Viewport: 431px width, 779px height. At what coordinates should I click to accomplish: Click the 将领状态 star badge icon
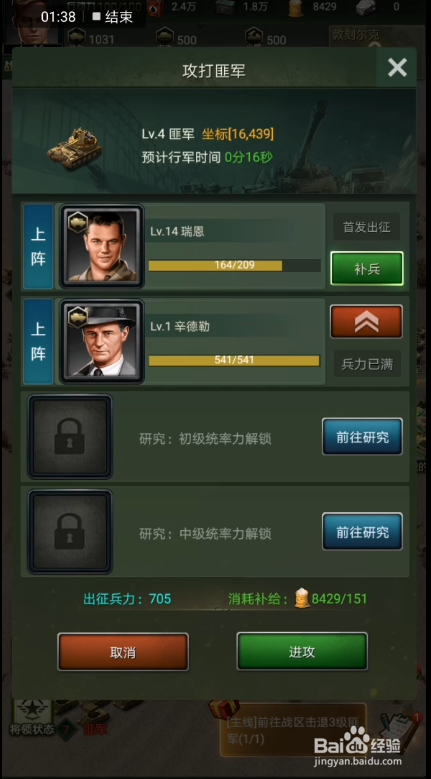click(x=32, y=711)
